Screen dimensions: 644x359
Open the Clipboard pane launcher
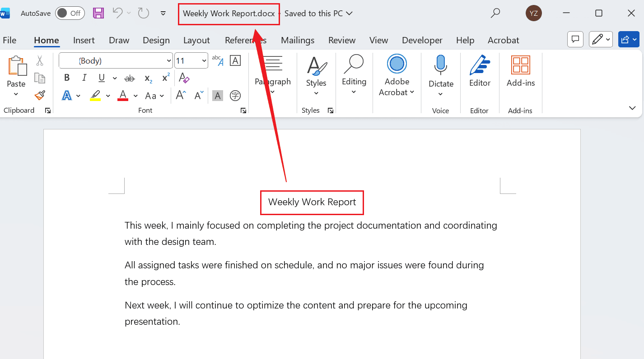click(48, 110)
